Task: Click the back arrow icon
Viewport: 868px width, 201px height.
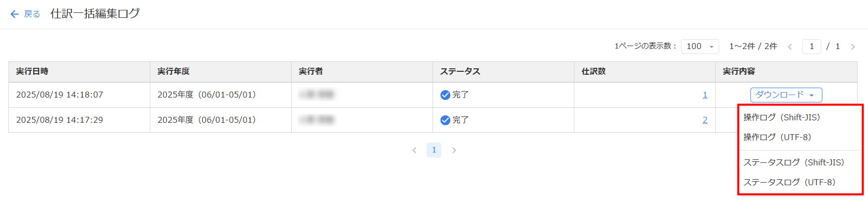Action: pyautogui.click(x=15, y=14)
